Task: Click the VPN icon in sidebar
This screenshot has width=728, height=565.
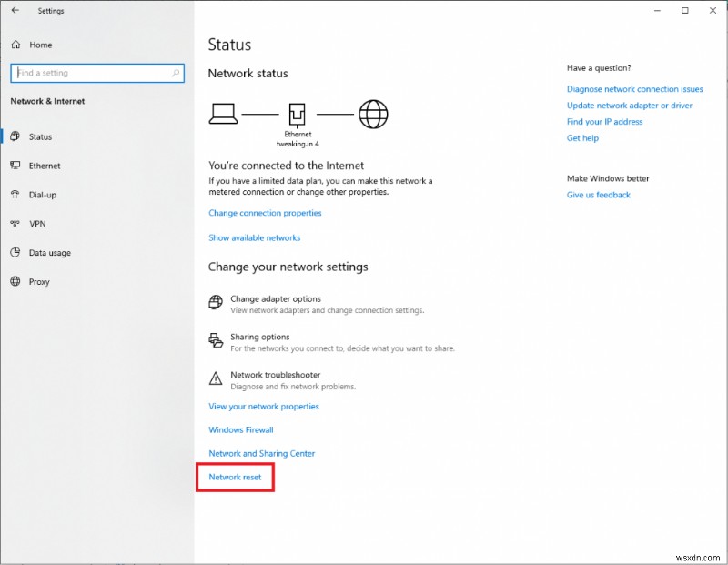Action: [15, 223]
